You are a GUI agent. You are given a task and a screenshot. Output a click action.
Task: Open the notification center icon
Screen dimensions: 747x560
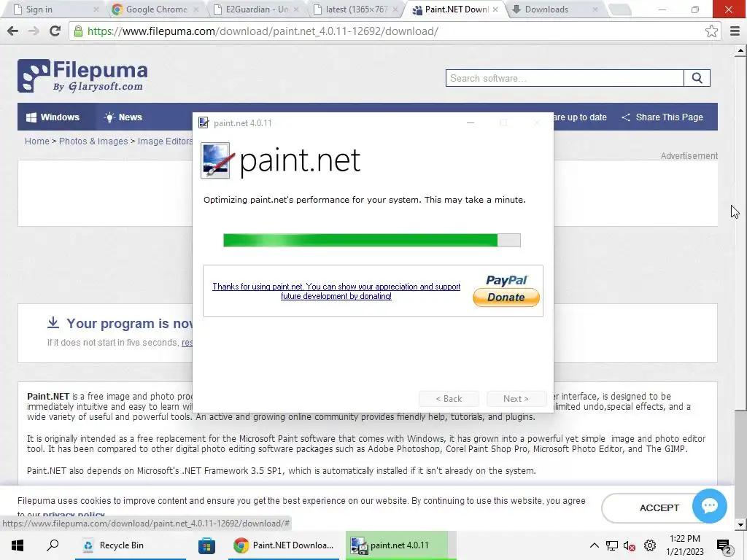tap(724, 546)
